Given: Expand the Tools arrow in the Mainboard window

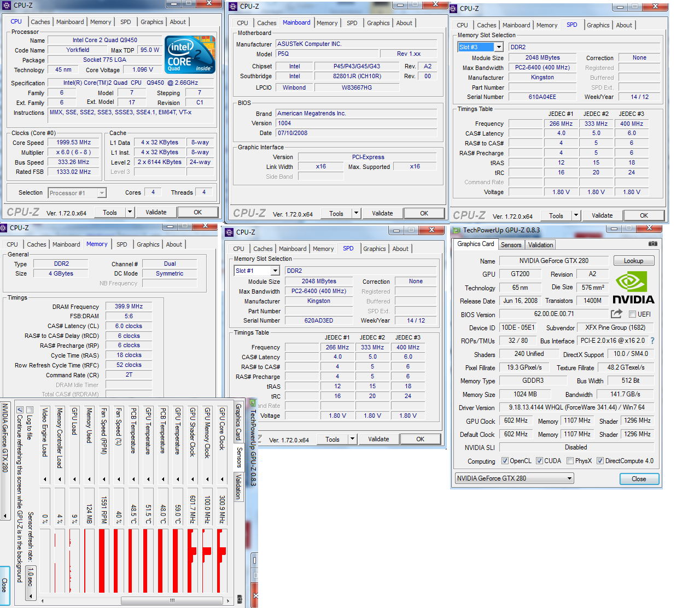Looking at the screenshot, I should point(356,213).
